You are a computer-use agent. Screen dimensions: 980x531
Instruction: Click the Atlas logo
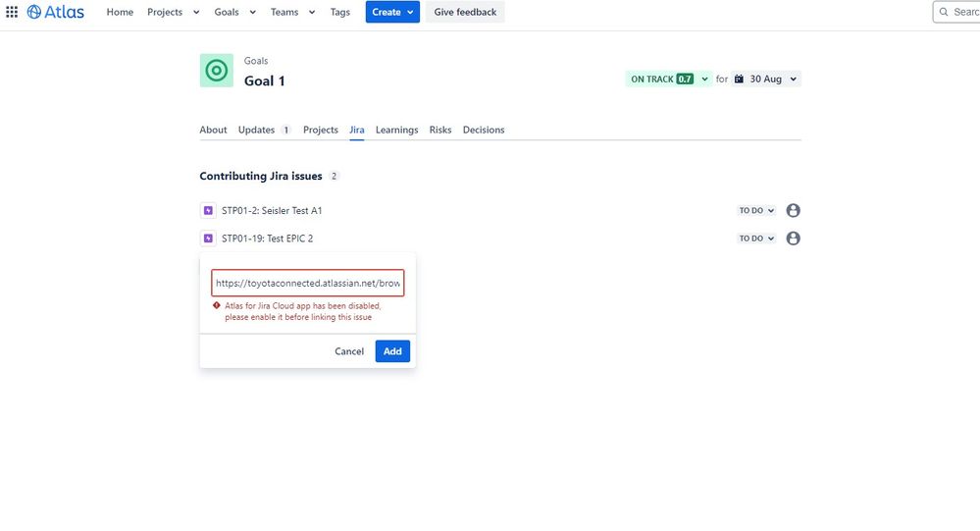[x=56, y=12]
